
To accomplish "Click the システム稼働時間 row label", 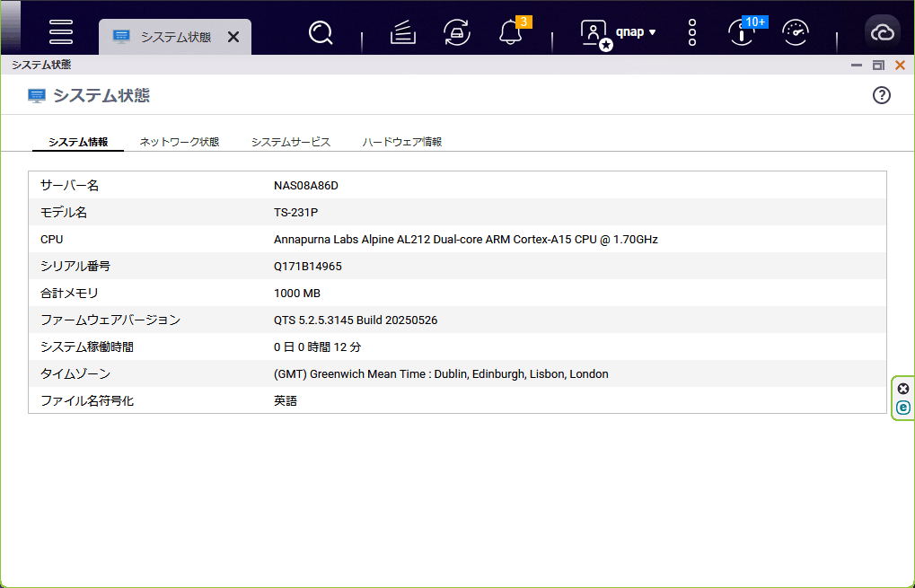I will [x=87, y=347].
